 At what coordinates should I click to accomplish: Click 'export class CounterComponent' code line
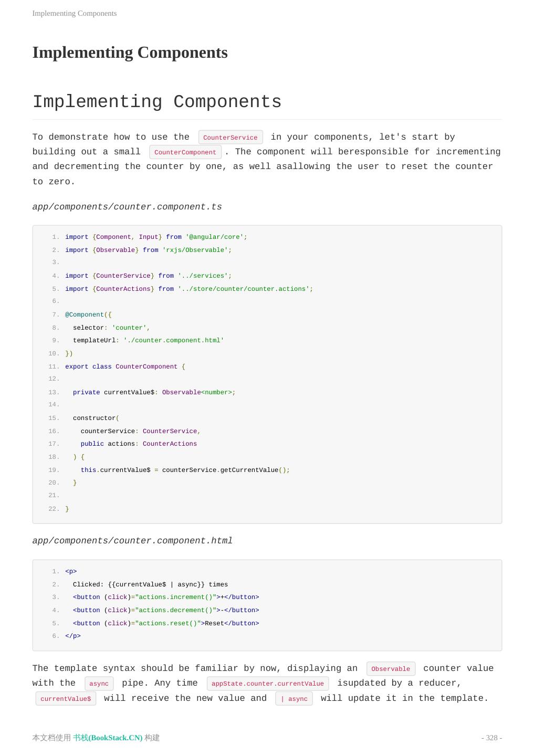tap(125, 366)
